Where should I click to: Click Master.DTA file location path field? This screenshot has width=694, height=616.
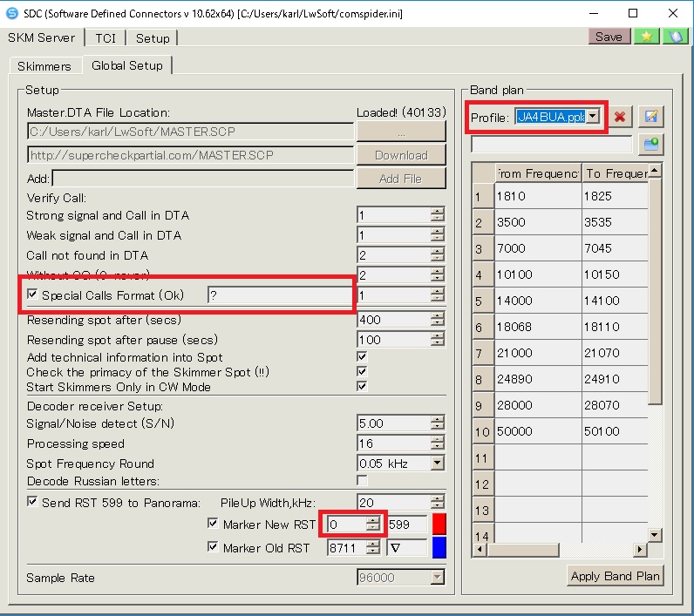191,132
